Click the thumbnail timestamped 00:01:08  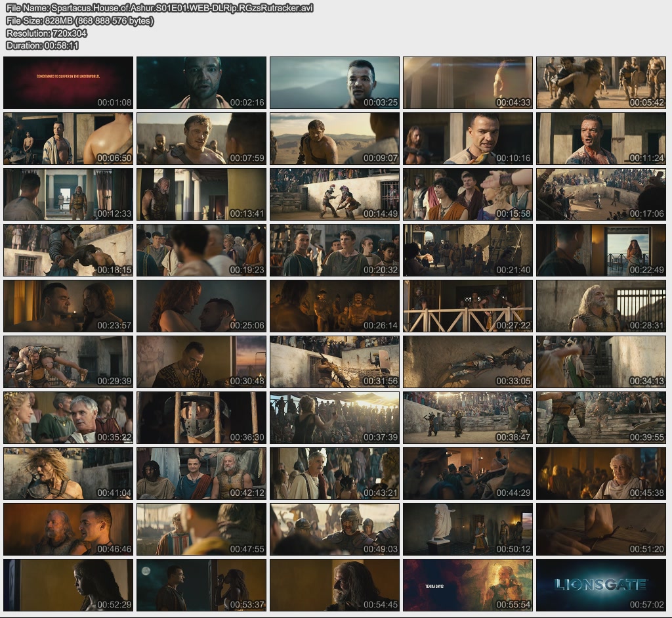pos(68,83)
